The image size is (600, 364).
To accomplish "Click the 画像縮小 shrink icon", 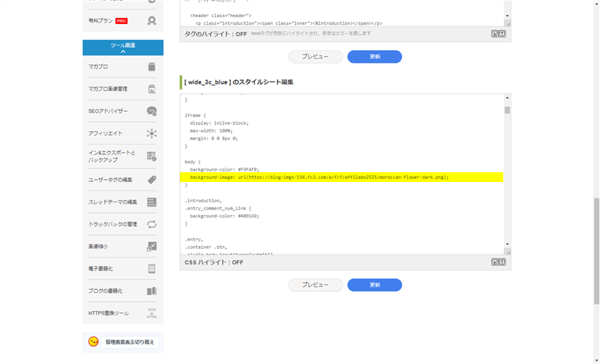I will [x=151, y=246].
